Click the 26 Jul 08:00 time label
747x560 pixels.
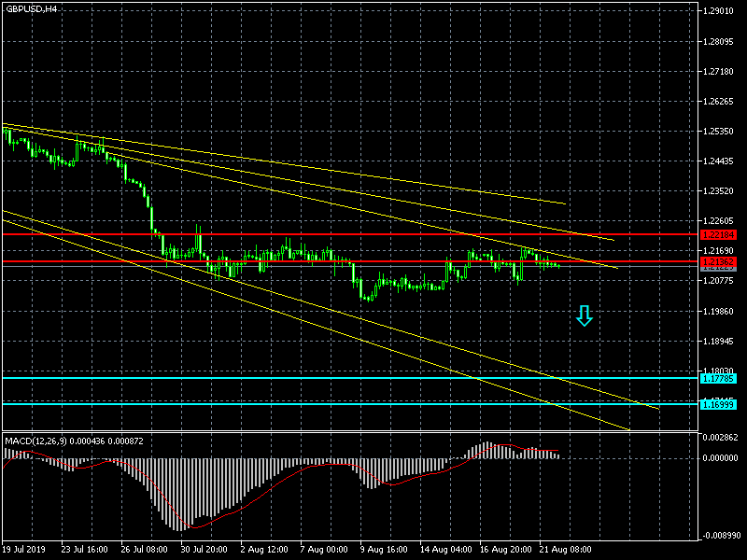pos(145,550)
